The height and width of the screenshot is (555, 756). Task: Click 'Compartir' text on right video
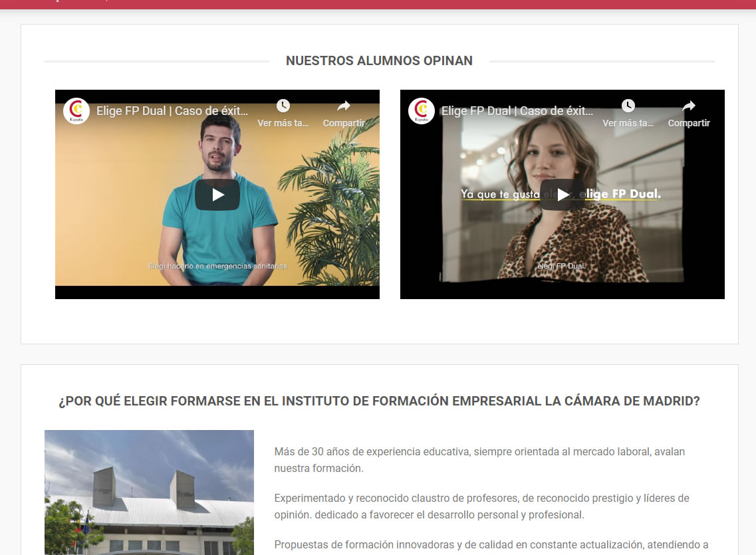pos(689,123)
